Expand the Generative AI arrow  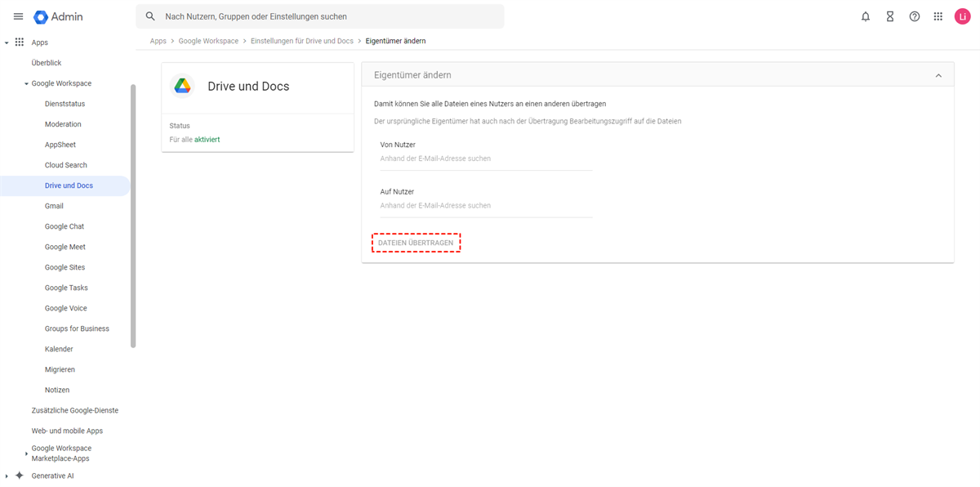click(7, 476)
